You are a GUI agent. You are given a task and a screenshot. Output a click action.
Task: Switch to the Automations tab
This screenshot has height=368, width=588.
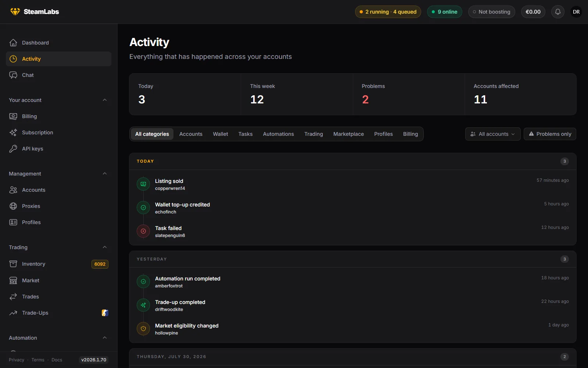click(x=279, y=134)
